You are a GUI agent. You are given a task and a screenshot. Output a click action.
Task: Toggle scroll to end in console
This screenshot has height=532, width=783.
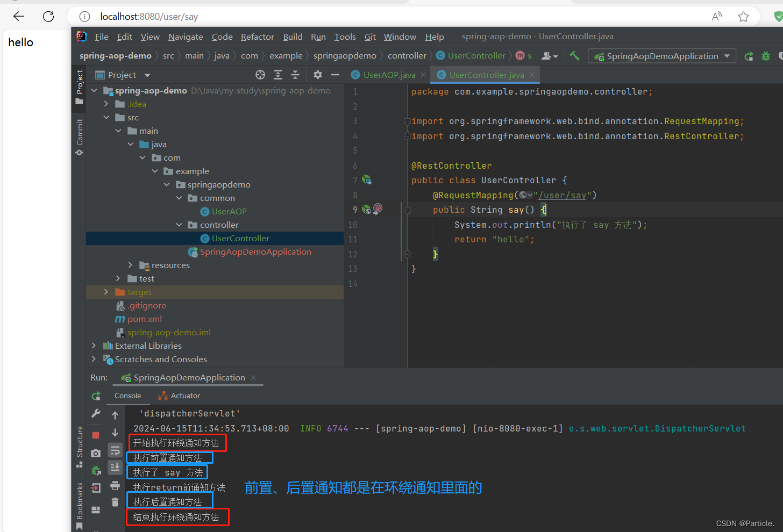coord(115,468)
